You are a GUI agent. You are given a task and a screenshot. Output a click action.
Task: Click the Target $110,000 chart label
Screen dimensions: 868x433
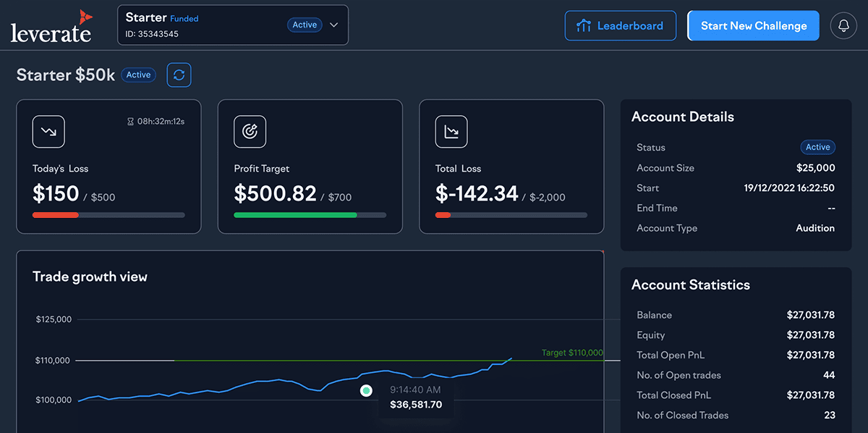tap(571, 353)
